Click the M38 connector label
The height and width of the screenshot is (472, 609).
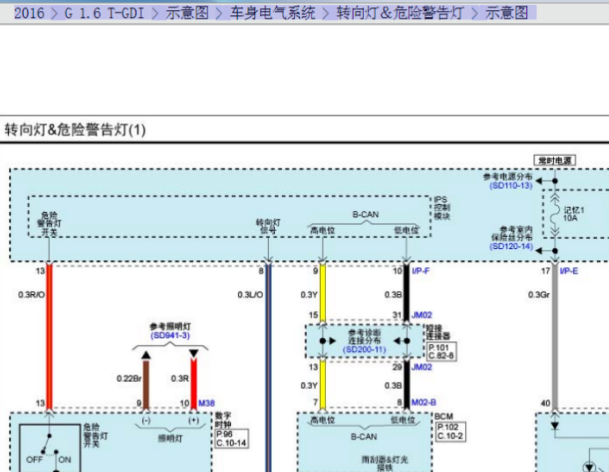click(x=206, y=403)
